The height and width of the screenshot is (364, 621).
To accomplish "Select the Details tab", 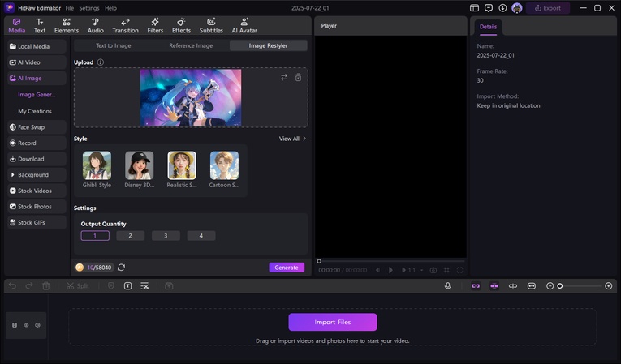I will tap(488, 27).
